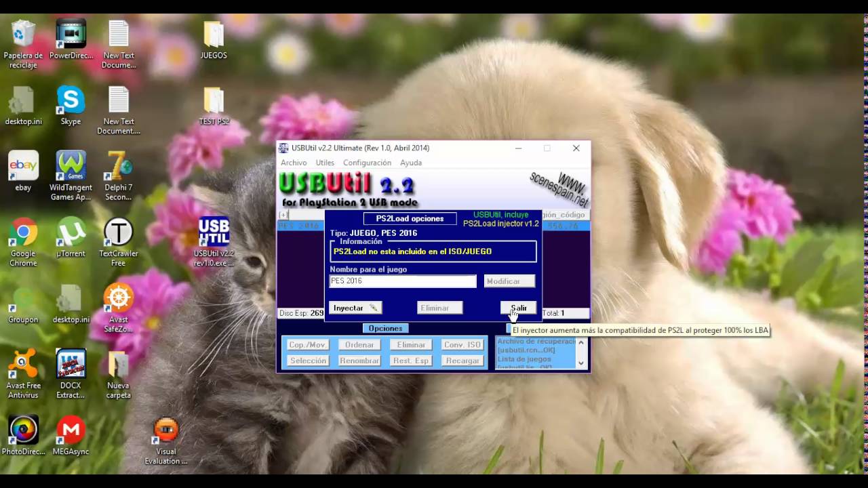Launch Skype from the desktop
The image size is (868, 488).
coord(71,106)
